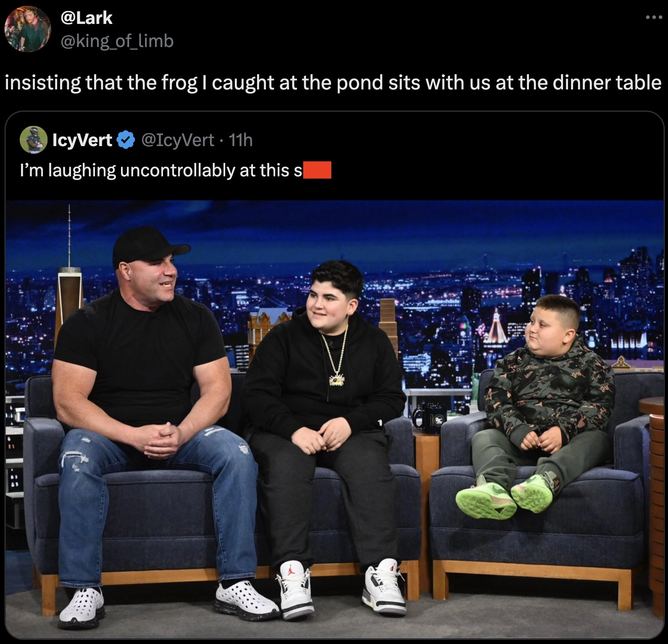
Task: Click the @IcyVert handle in quoted tweet
Action: 179,140
